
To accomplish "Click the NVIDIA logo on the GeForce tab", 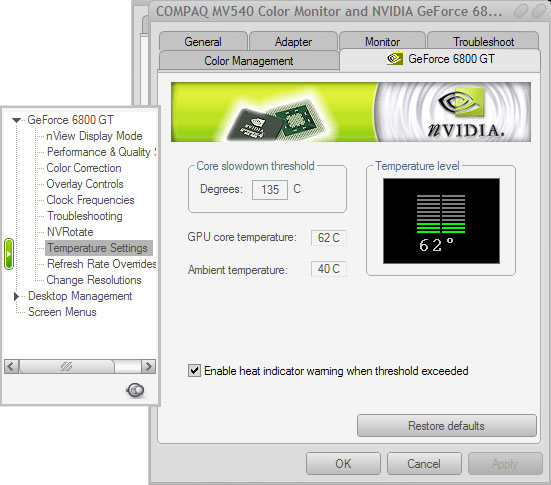I will [x=395, y=59].
